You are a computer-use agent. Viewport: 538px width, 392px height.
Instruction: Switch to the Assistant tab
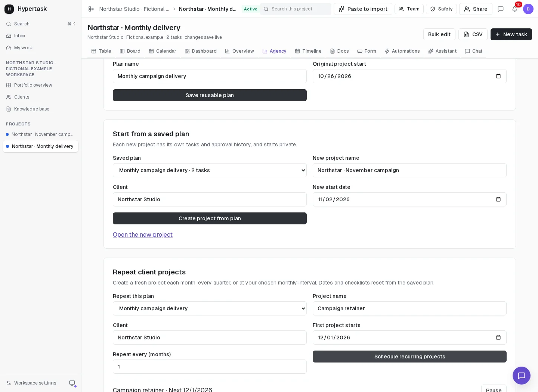pos(442,51)
